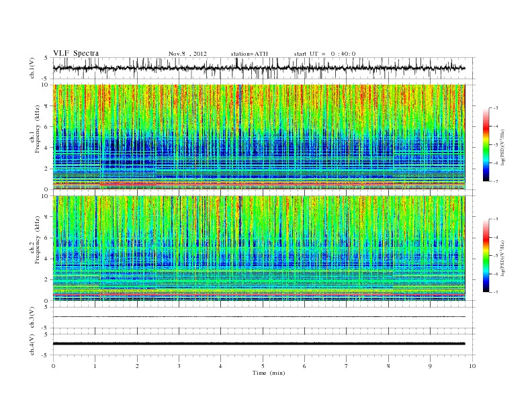The height and width of the screenshot is (411, 532).
Task: Click the 'ch.1(V)' waveform axis label
Action: (32, 68)
